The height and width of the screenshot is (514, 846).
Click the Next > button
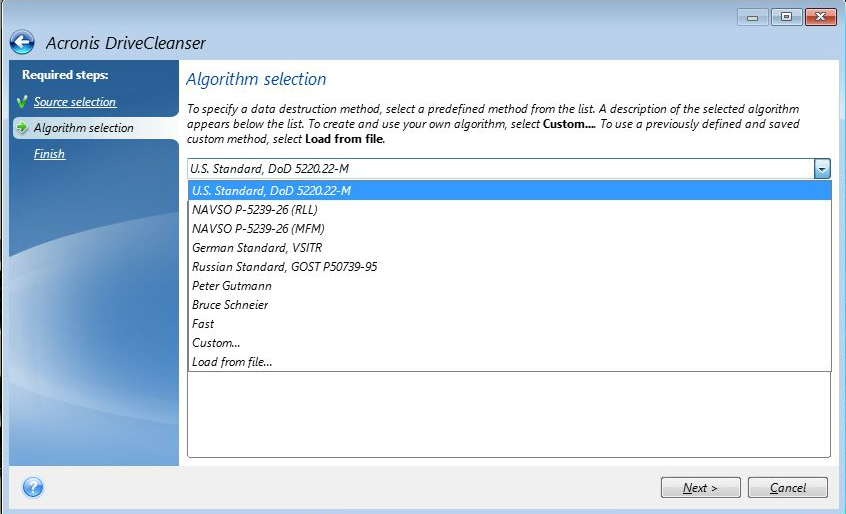(700, 488)
